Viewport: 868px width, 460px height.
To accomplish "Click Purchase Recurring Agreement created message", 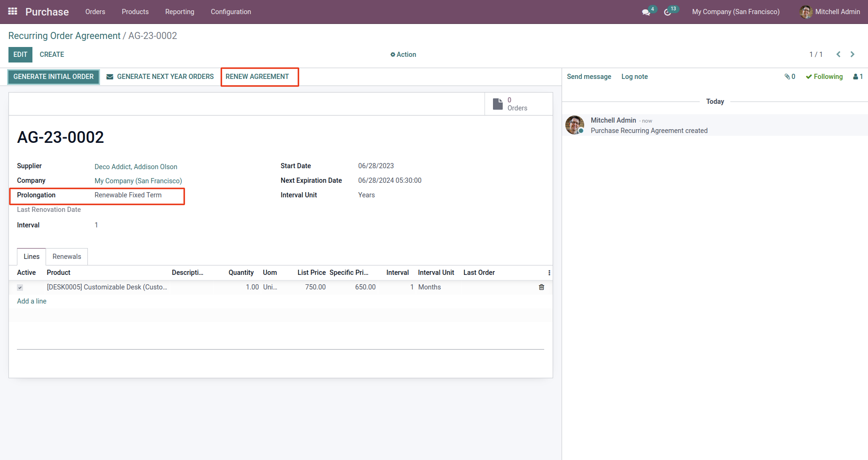I will pos(649,131).
